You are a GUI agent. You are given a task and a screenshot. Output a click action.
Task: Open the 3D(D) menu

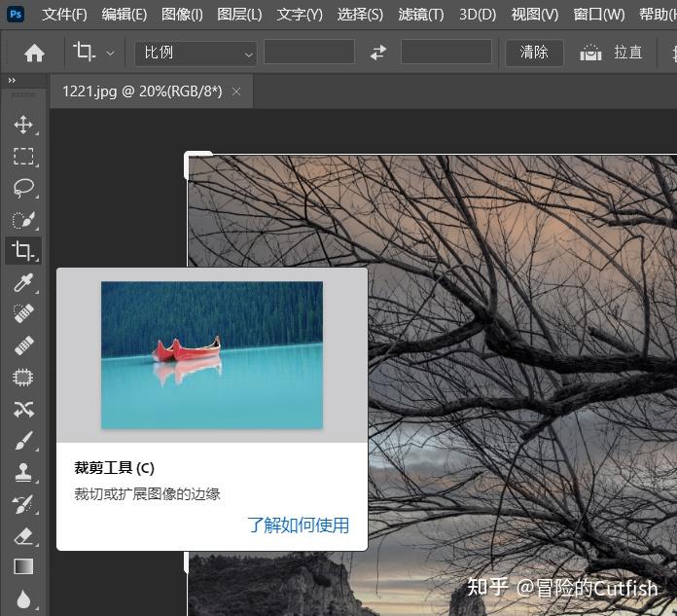coord(478,15)
